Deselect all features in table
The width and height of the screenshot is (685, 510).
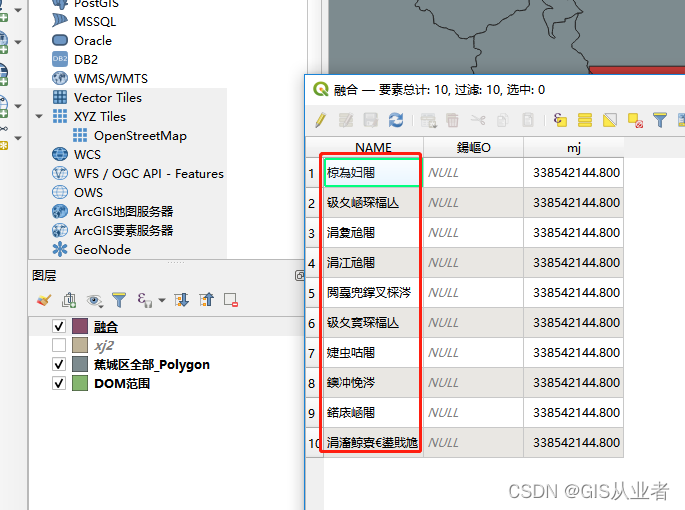(635, 120)
